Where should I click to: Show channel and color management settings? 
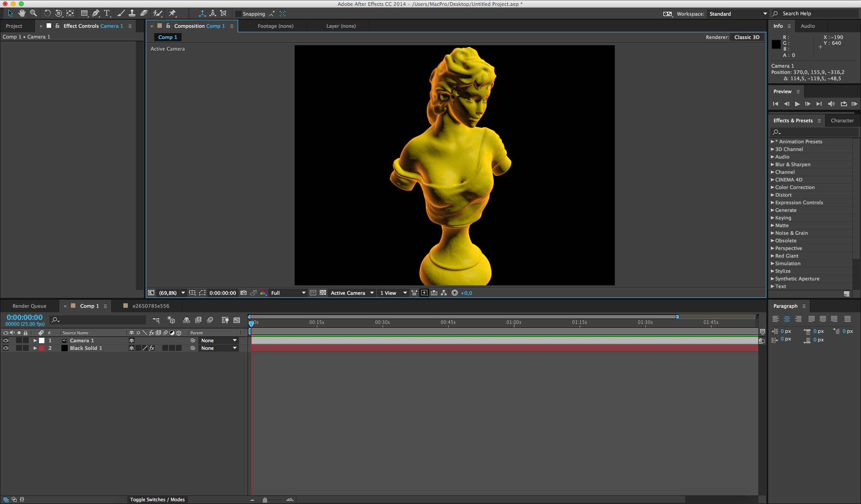tap(263, 293)
